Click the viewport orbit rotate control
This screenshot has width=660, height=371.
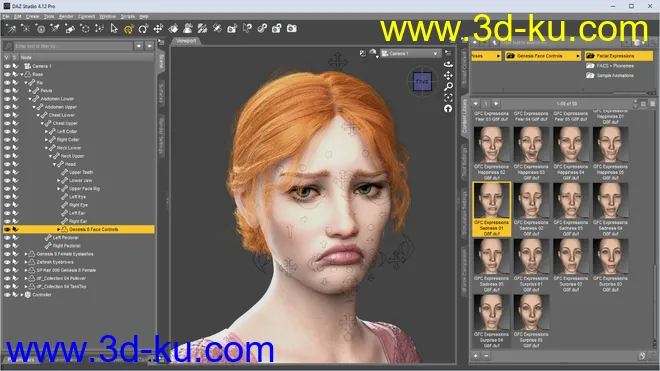point(448,64)
